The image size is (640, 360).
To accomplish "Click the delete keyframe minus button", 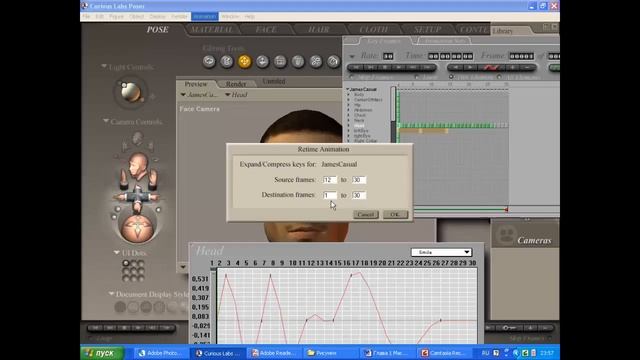I will click(527, 67).
